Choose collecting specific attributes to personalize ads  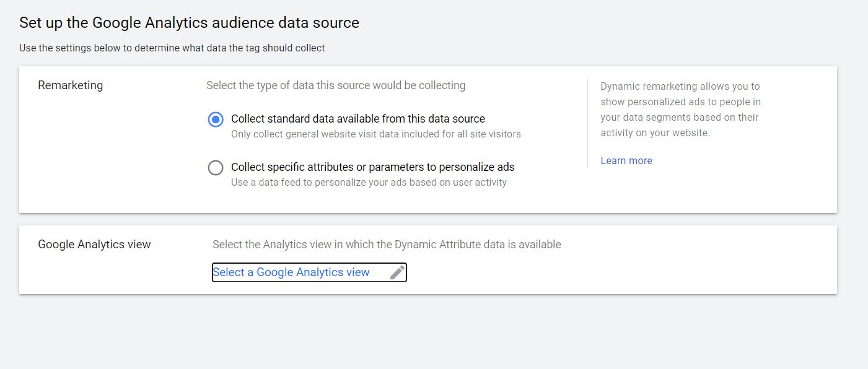[215, 167]
